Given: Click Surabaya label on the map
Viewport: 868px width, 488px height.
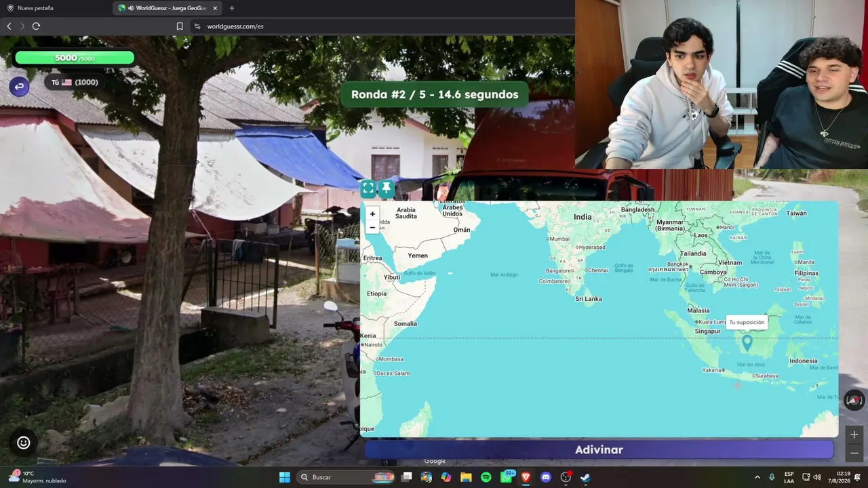Looking at the screenshot, I should click(766, 375).
